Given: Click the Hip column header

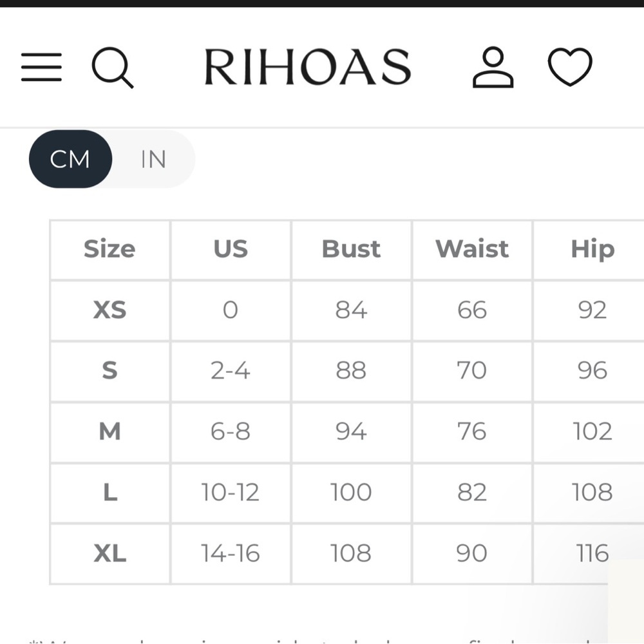Looking at the screenshot, I should coord(592,249).
